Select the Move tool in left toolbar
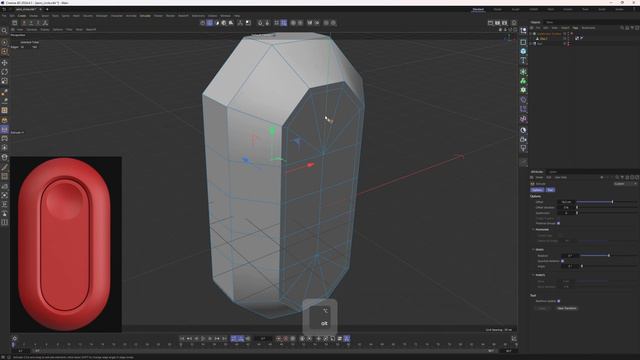 coord(4,62)
